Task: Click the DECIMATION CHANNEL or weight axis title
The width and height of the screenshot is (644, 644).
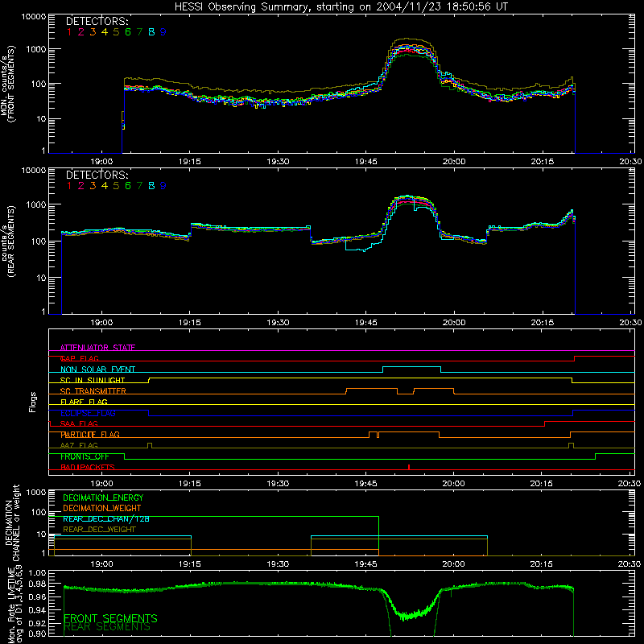Action: pos(12,522)
